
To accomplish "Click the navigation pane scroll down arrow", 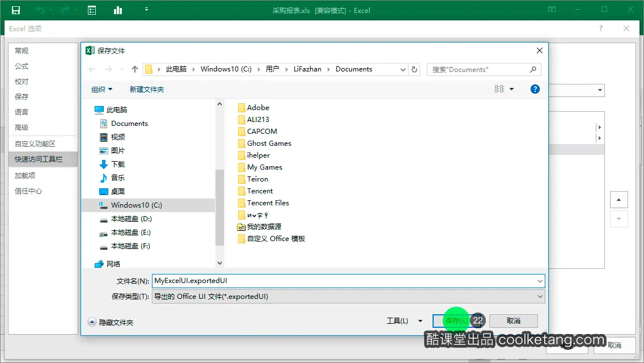I will 220,263.
